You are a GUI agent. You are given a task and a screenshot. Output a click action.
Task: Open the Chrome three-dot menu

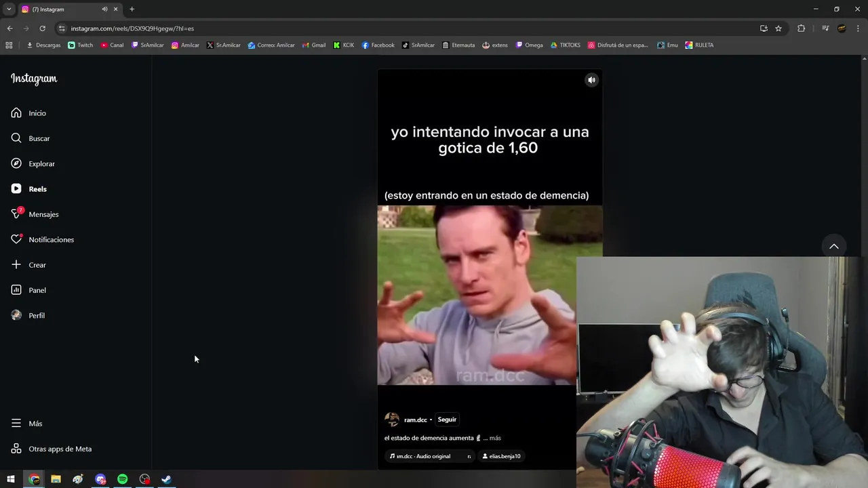click(857, 28)
